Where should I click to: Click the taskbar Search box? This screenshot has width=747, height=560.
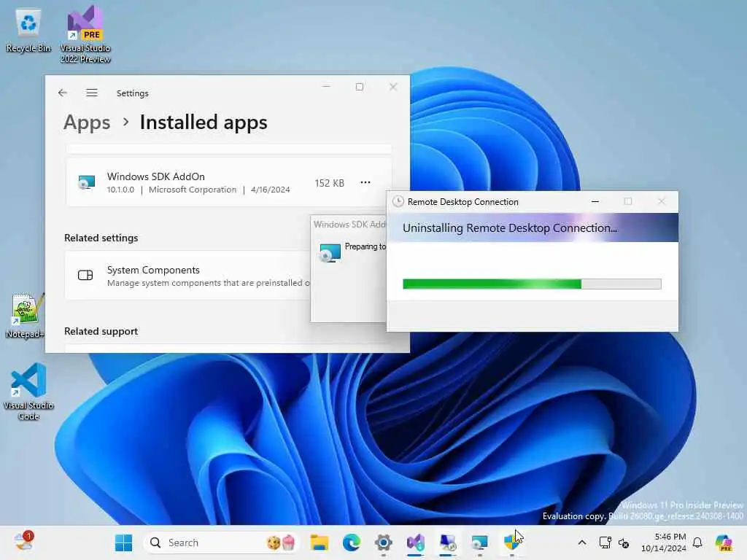click(222, 542)
